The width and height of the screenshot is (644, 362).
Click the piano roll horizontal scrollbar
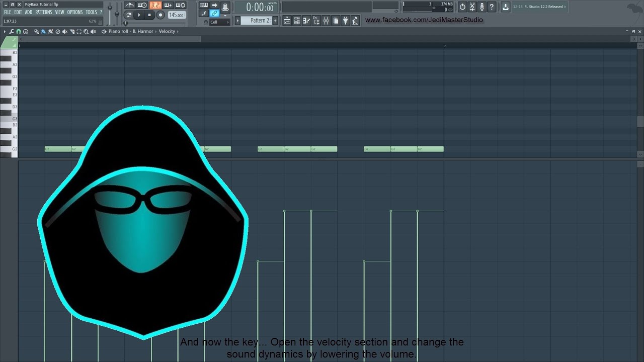(x=110, y=39)
